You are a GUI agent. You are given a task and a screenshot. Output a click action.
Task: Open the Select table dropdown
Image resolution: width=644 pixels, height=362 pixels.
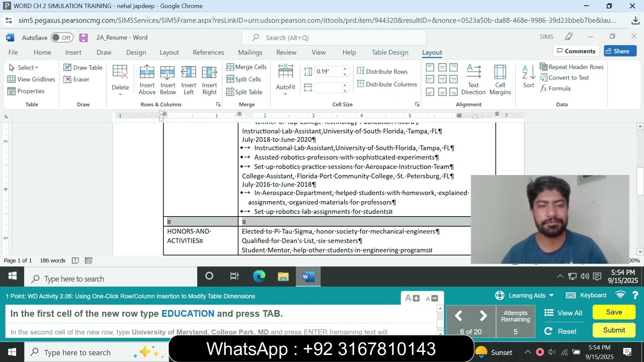23,67
